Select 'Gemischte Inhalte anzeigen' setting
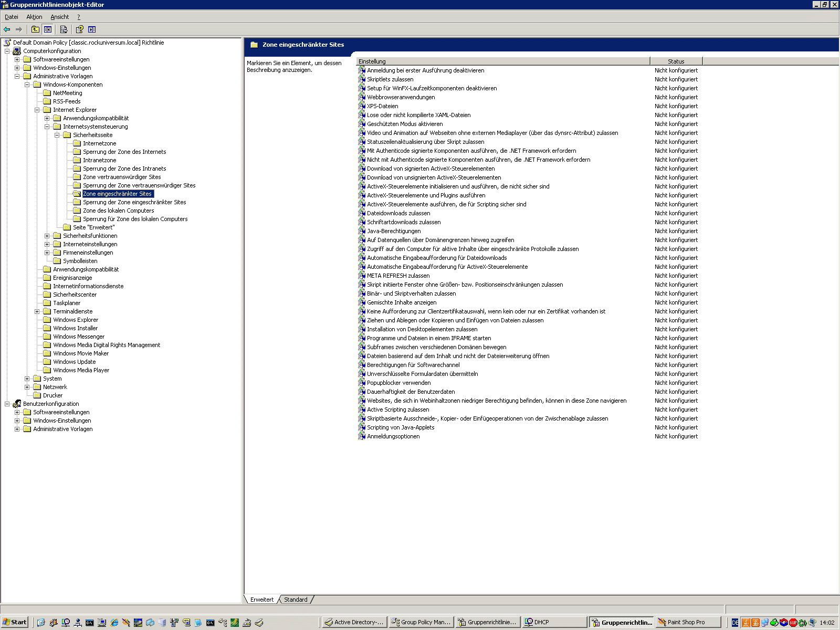This screenshot has height=630, width=840. pos(402,302)
